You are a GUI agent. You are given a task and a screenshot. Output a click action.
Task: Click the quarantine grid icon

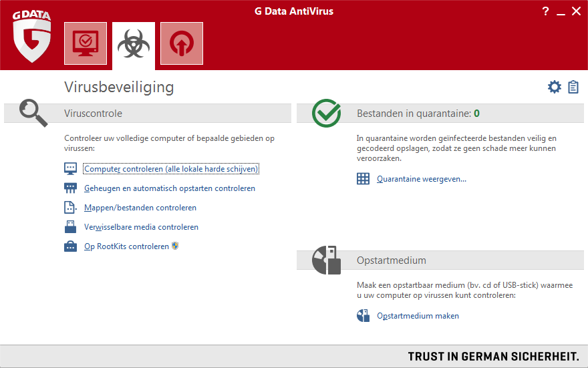click(x=363, y=179)
